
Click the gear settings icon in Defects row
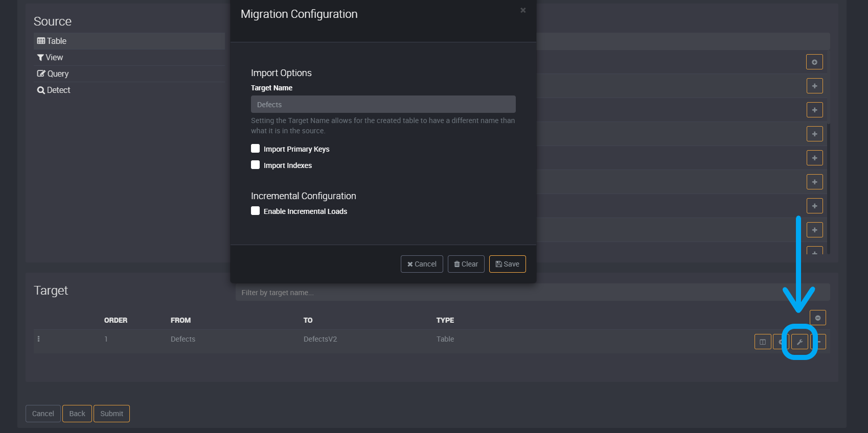pyautogui.click(x=781, y=342)
